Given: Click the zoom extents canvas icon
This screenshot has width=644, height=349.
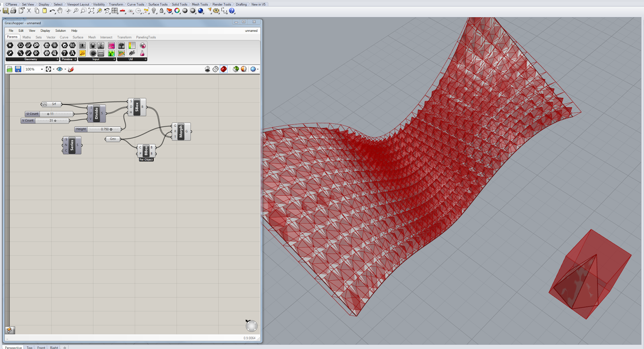Looking at the screenshot, I should (49, 69).
